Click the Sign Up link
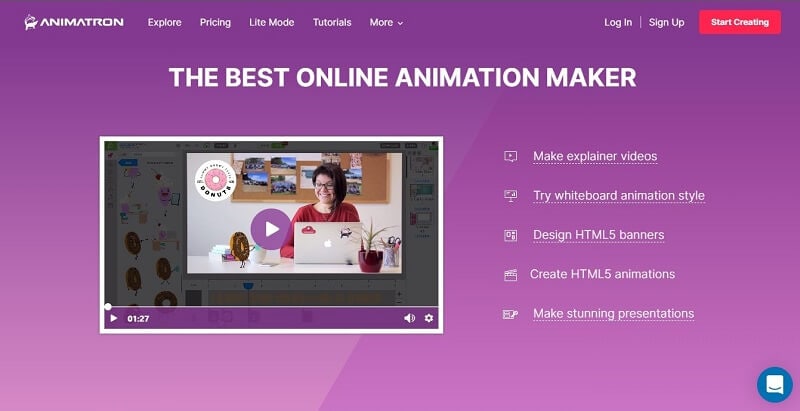 (x=666, y=22)
